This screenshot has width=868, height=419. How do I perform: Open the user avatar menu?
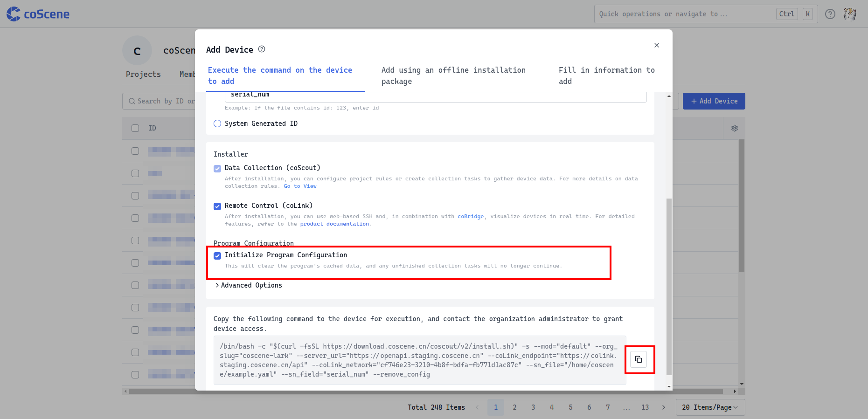tap(850, 14)
